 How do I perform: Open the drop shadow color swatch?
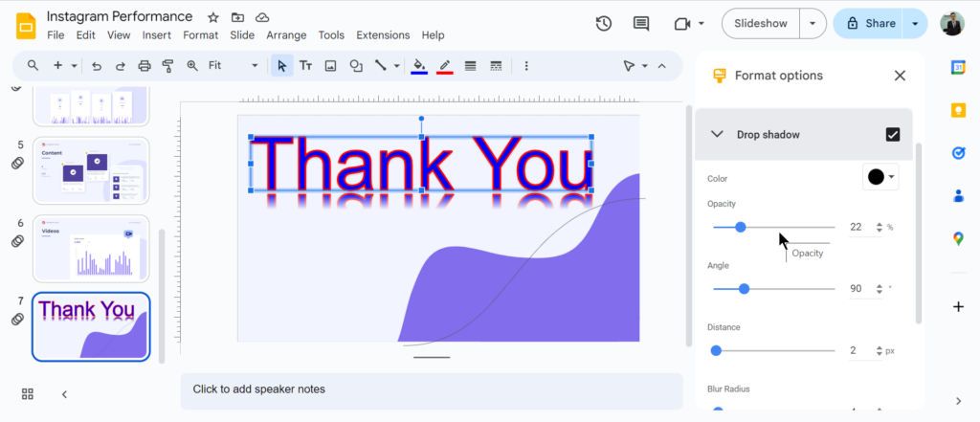tap(880, 177)
